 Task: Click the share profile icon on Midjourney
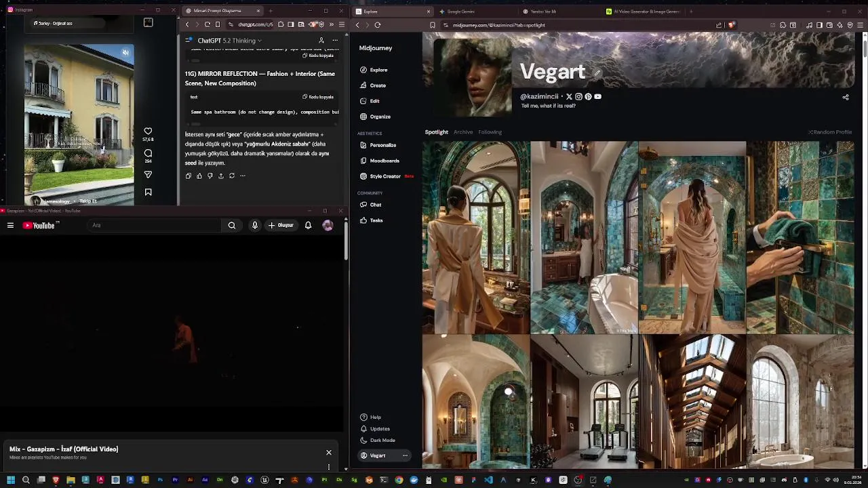point(846,97)
